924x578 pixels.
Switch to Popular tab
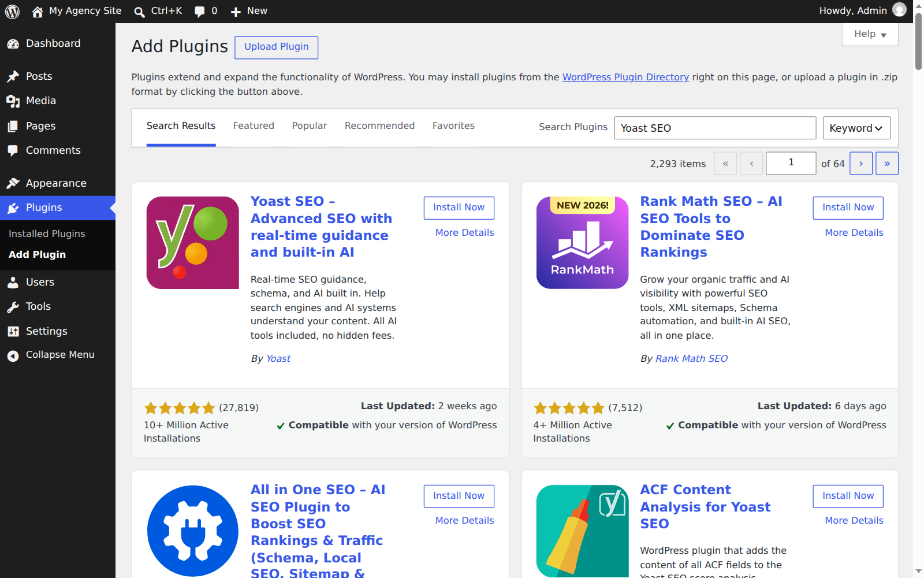310,126
